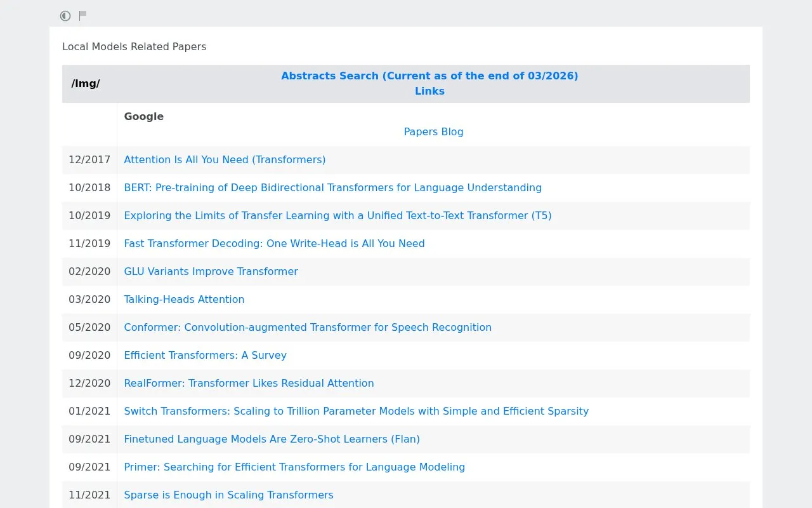Image resolution: width=812 pixels, height=508 pixels.
Task: Click the 09/2020 date cell
Action: 89,355
